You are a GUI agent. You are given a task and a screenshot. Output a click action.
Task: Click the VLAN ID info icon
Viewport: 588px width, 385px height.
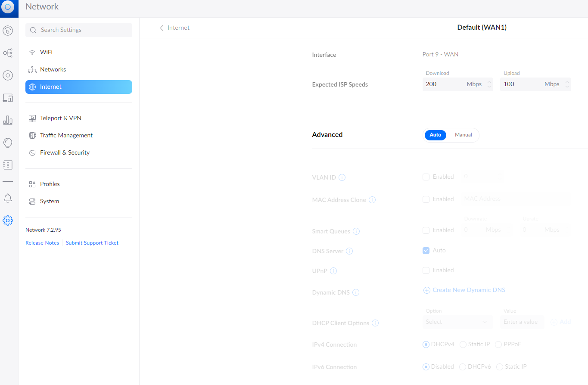(342, 177)
